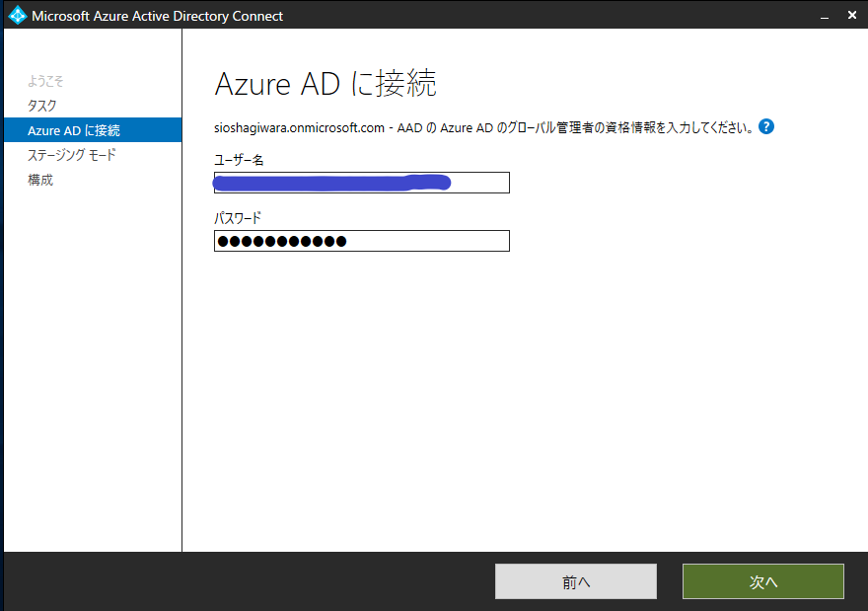Image resolution: width=868 pixels, height=611 pixels.
Task: Select the タスク step in the sidebar
Action: 39,106
